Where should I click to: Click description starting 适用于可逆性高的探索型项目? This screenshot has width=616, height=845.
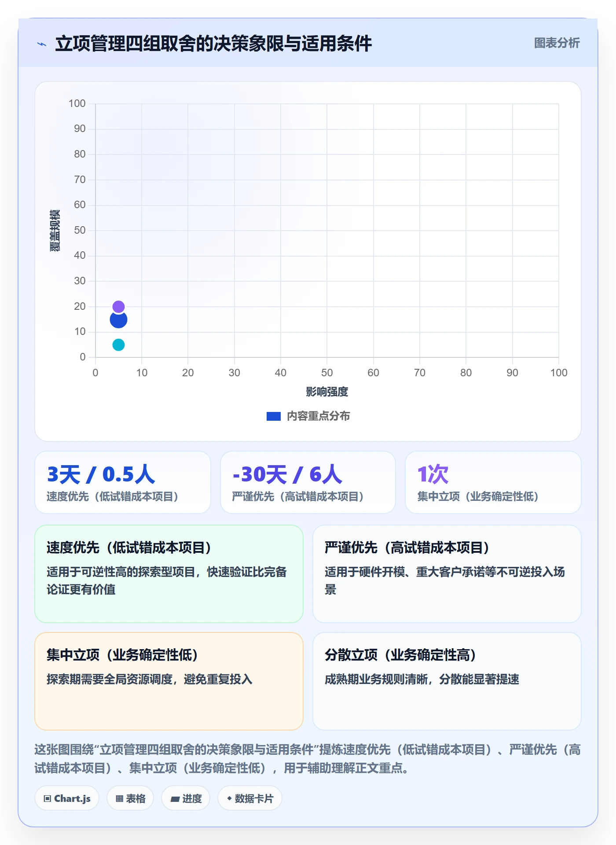[167, 580]
